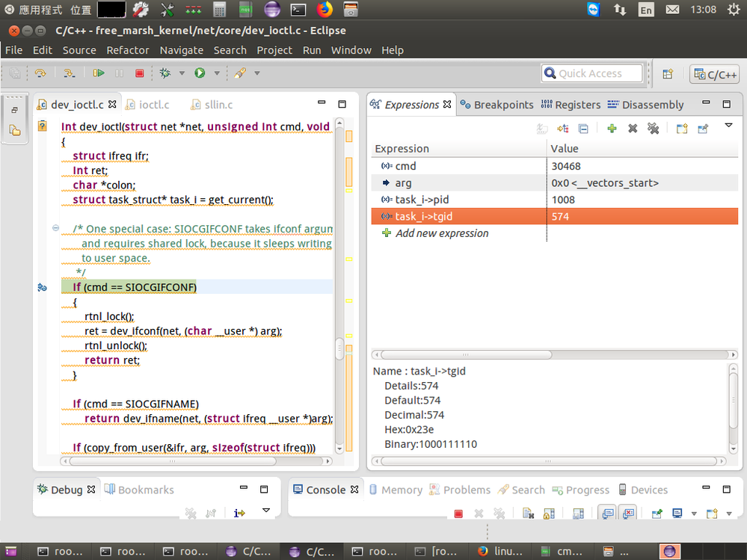Screen dimensions: 747x560
Task: Switch to the Registers tab
Action: click(571, 104)
